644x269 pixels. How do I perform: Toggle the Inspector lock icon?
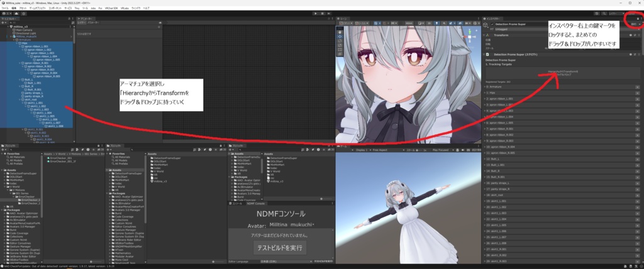click(x=638, y=18)
